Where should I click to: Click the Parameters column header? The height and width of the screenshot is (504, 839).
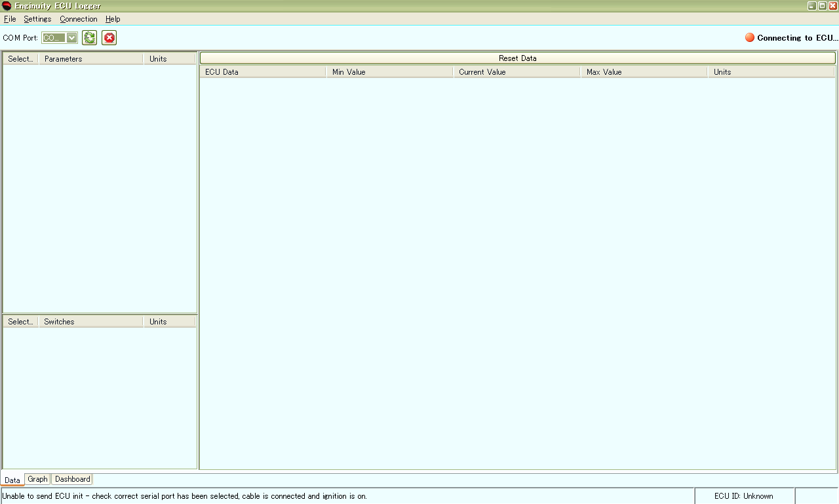coord(90,59)
